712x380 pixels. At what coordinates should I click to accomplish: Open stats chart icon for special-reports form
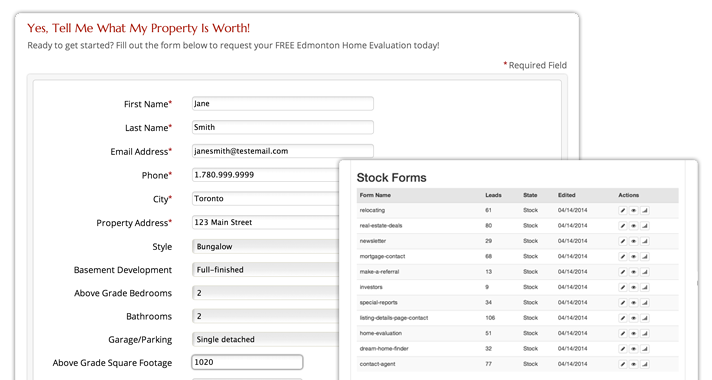coord(645,303)
